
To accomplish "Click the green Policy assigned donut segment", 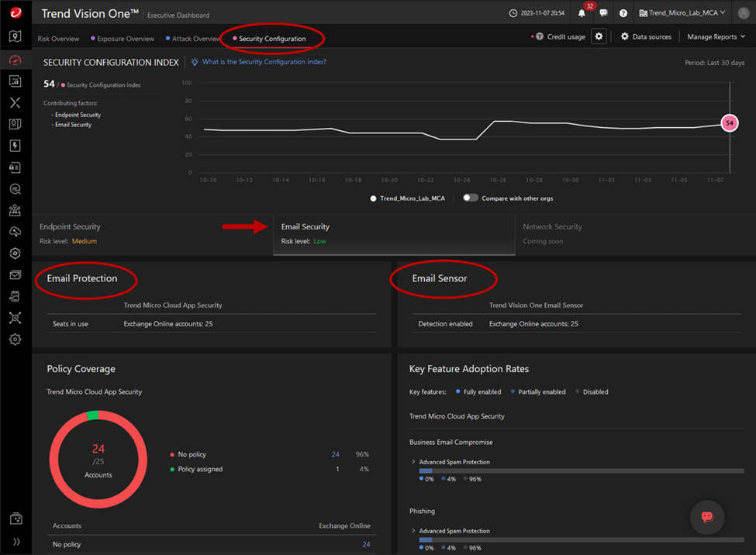I will click(x=92, y=415).
